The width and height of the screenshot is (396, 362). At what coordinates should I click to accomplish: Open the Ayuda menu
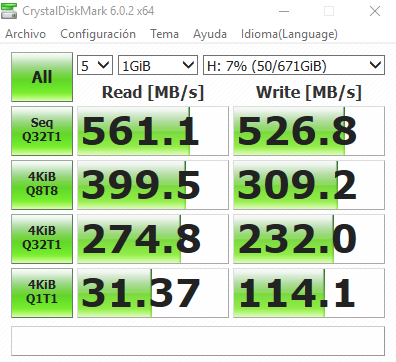(210, 34)
